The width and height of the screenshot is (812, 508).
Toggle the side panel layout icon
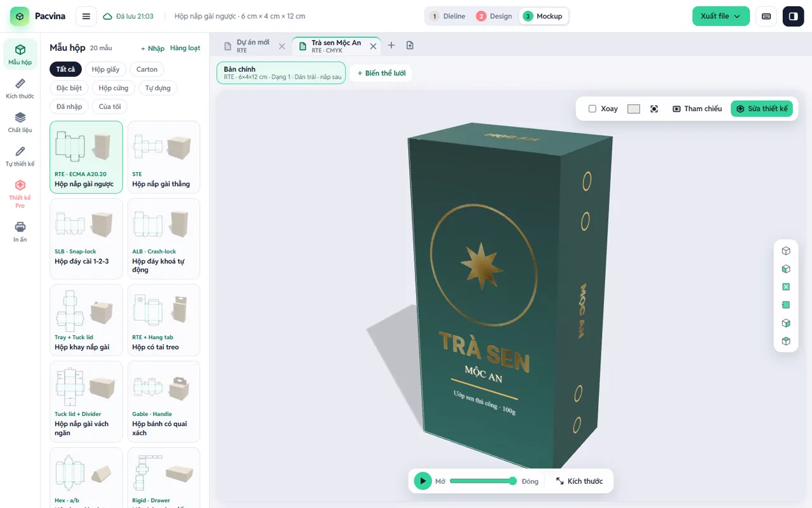(x=793, y=17)
